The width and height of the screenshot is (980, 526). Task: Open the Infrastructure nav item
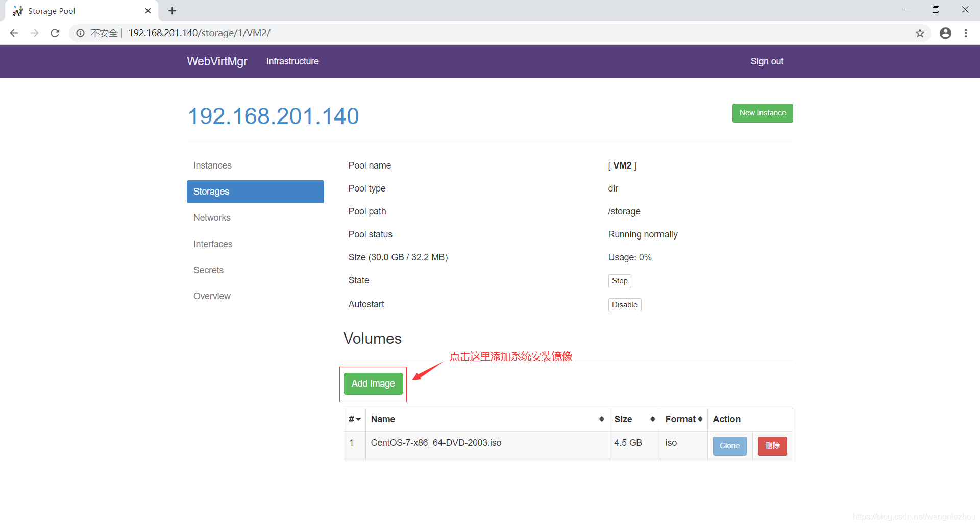(292, 61)
